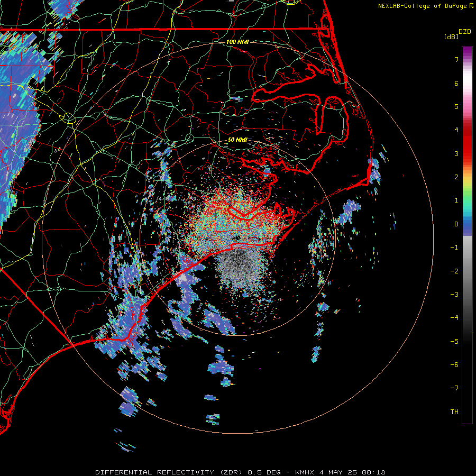Select the -5 value on the scale
Viewport: 476px width, 476px height.
(x=454, y=342)
